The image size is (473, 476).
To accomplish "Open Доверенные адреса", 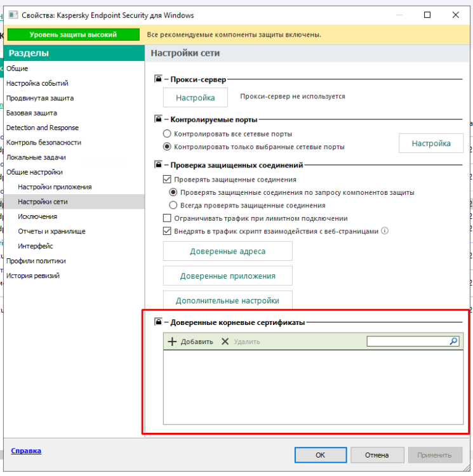I will (x=228, y=251).
